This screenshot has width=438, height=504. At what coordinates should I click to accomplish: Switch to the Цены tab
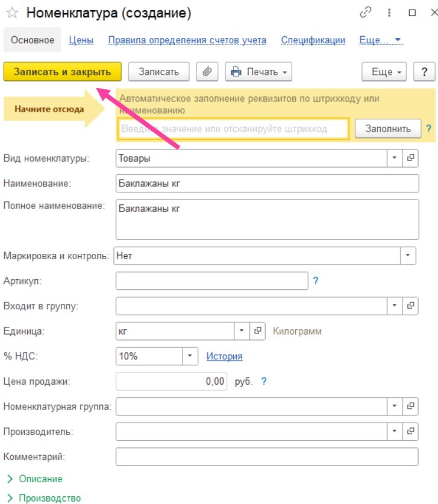[81, 40]
